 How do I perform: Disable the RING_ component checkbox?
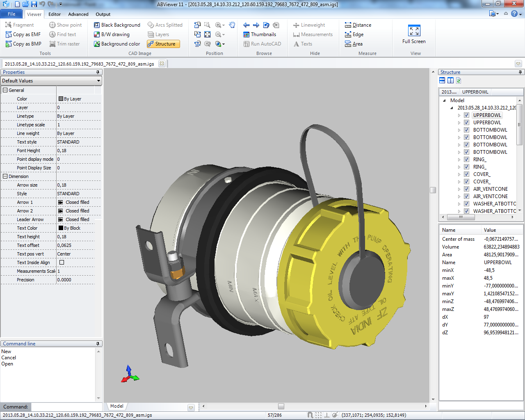[x=466, y=159]
